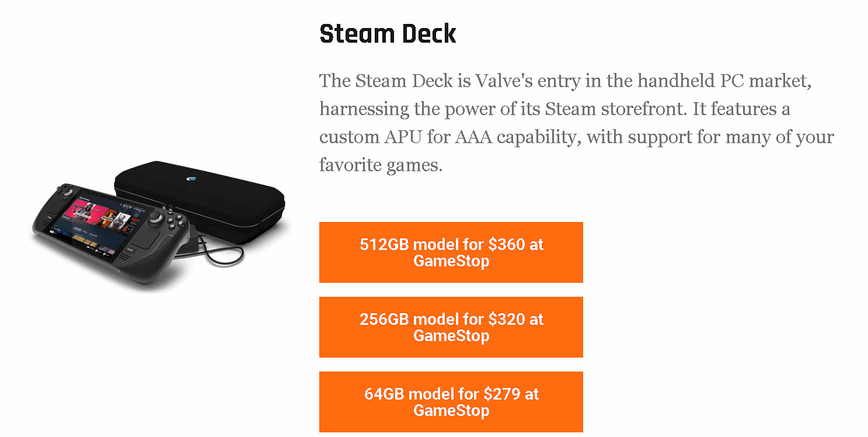Viewport: 868px width, 437px height.
Task: Click the Steam Deck heading
Action: [387, 34]
